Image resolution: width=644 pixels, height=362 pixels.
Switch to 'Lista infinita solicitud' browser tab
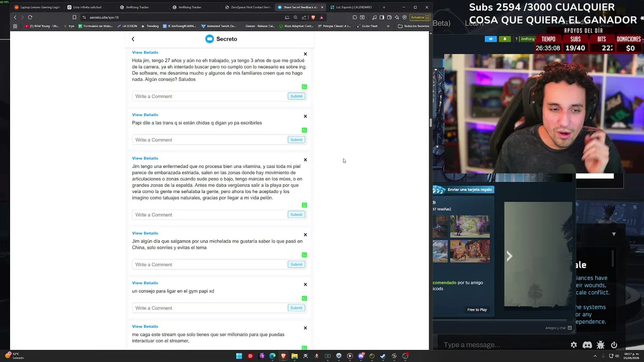click(x=90, y=7)
